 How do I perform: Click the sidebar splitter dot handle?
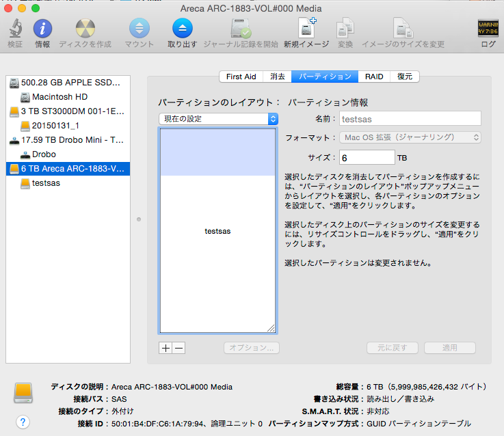coord(139,219)
